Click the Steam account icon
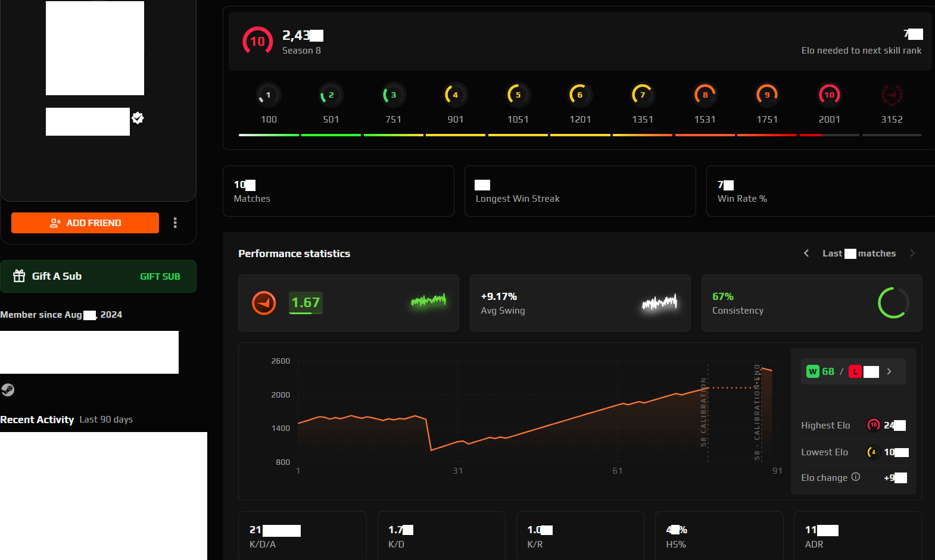Screen dimensions: 935x560 click(x=8, y=390)
